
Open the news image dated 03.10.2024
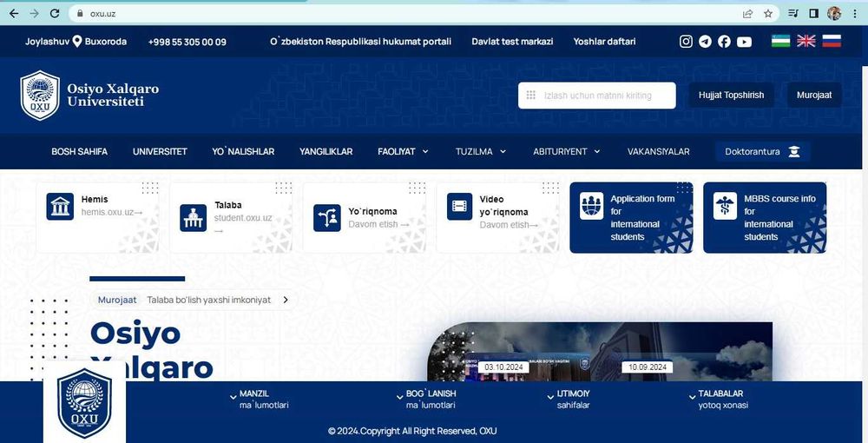point(526,366)
